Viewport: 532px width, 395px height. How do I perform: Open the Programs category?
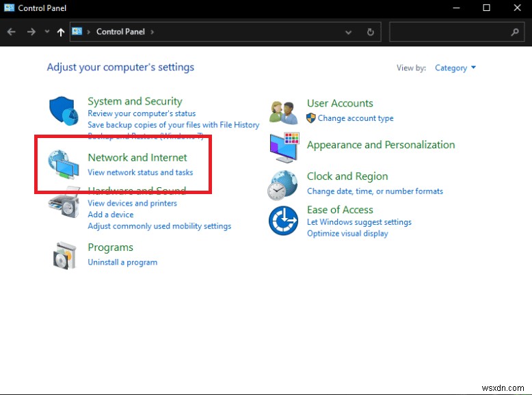click(x=110, y=247)
